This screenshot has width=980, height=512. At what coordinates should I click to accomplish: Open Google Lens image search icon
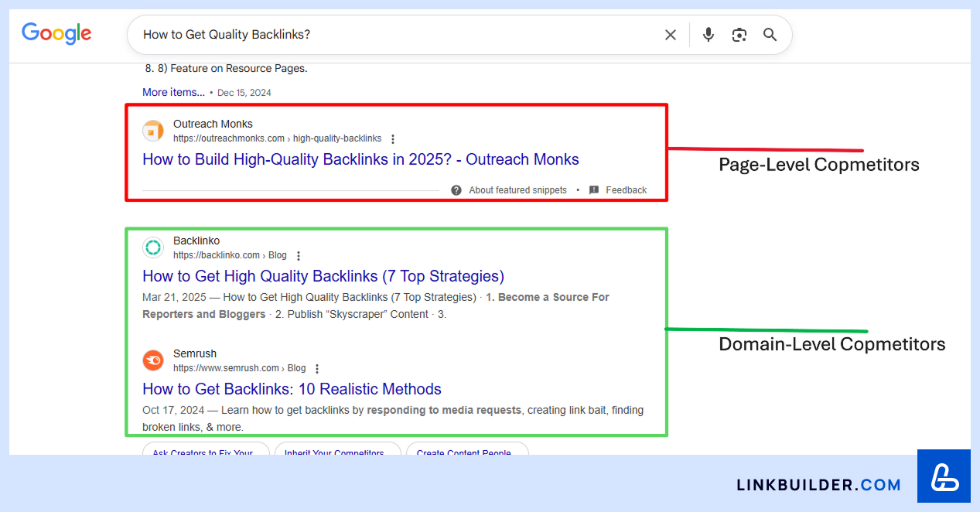click(x=739, y=35)
